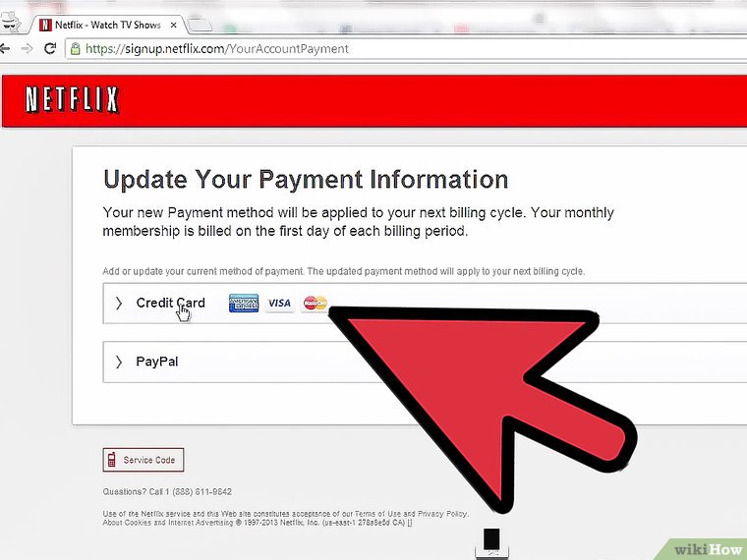This screenshot has width=747, height=560.
Task: Click the MasterCard card icon
Action: (x=315, y=303)
